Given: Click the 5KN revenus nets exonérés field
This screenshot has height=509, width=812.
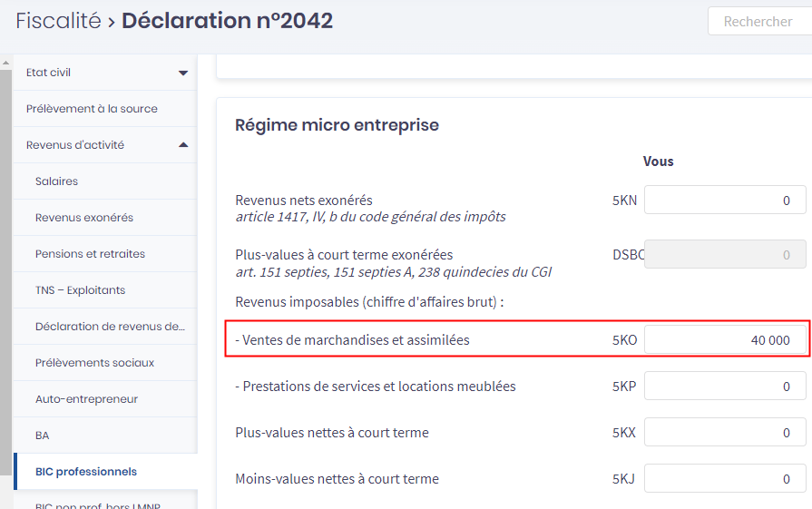Looking at the screenshot, I should click(x=724, y=201).
